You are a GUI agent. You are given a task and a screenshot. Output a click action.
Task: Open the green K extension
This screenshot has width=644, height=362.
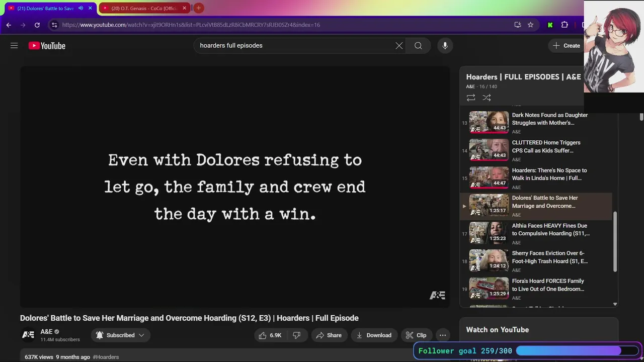[550, 25]
